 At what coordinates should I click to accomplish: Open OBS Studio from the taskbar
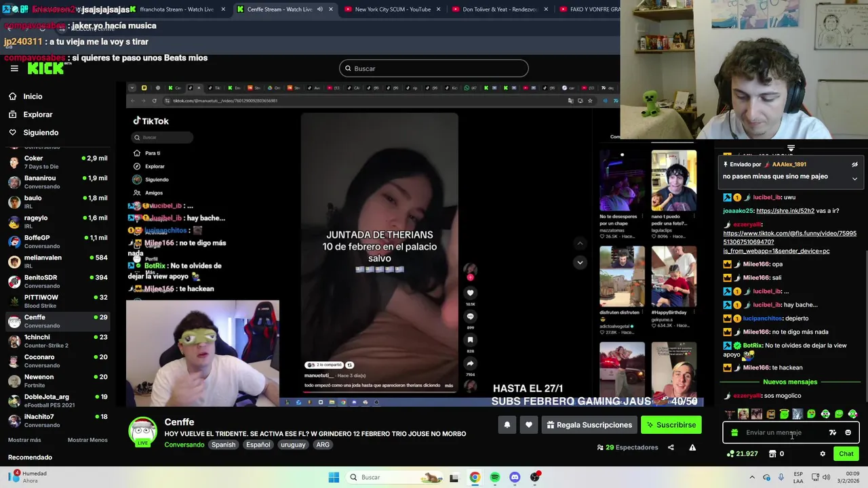[x=535, y=477]
